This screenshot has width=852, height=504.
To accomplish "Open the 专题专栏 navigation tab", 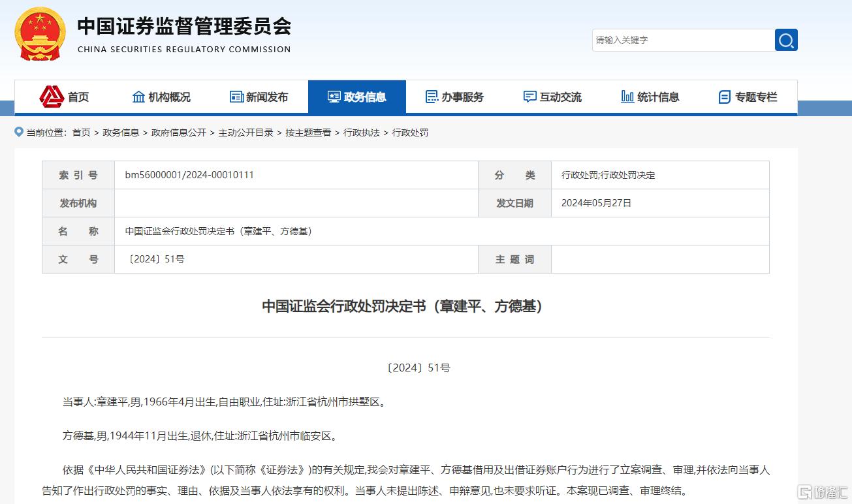I will pos(748,97).
